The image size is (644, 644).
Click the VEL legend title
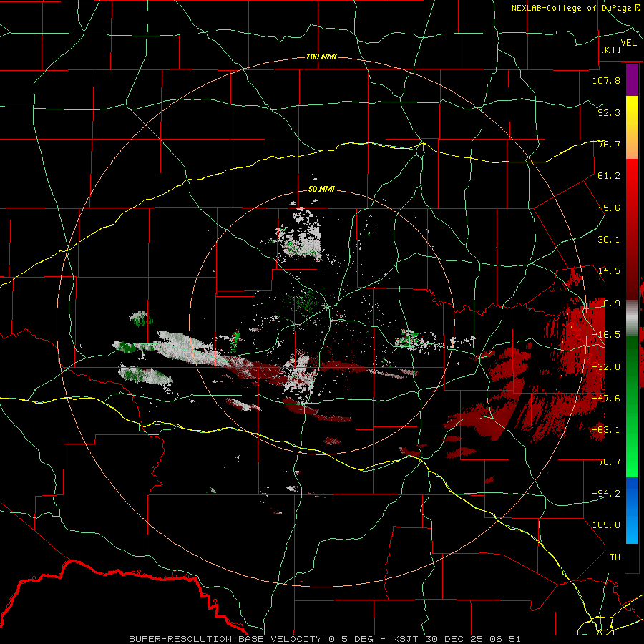[x=628, y=43]
